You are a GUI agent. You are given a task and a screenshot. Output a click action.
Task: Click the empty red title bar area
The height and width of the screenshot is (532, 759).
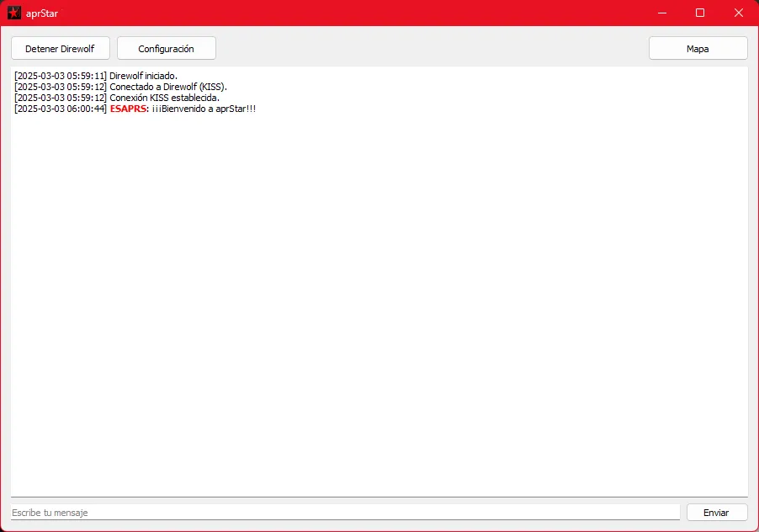click(337, 13)
